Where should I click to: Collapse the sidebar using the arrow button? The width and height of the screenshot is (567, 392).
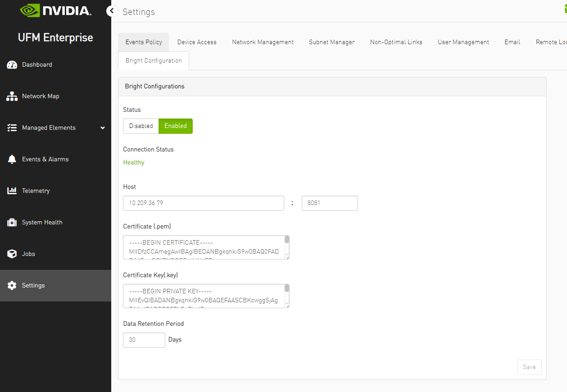[x=111, y=11]
